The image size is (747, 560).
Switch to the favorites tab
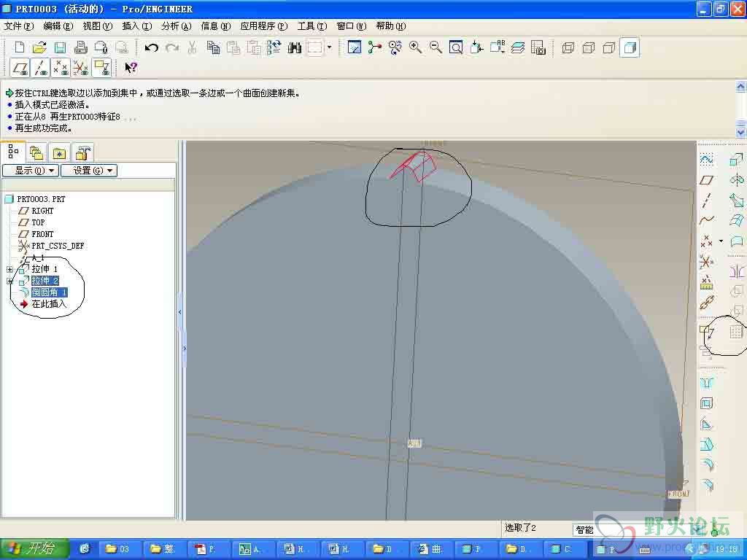[59, 153]
